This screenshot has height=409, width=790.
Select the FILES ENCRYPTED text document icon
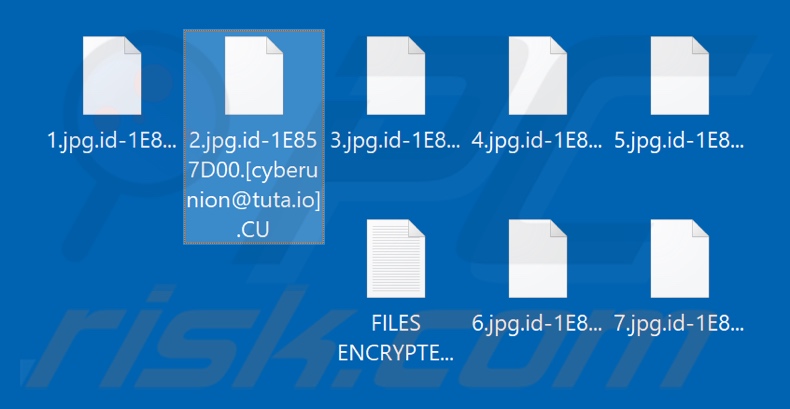[x=396, y=258]
